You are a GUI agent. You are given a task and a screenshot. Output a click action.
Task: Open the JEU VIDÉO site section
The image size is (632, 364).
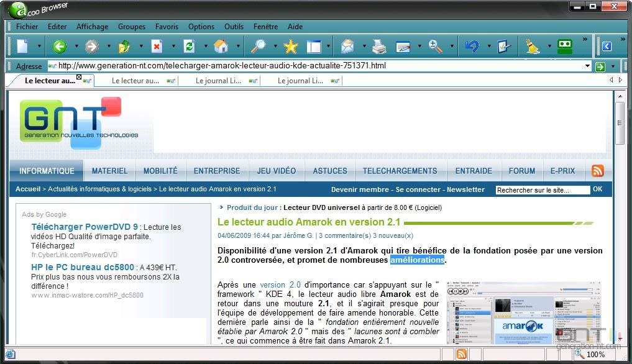tap(277, 171)
